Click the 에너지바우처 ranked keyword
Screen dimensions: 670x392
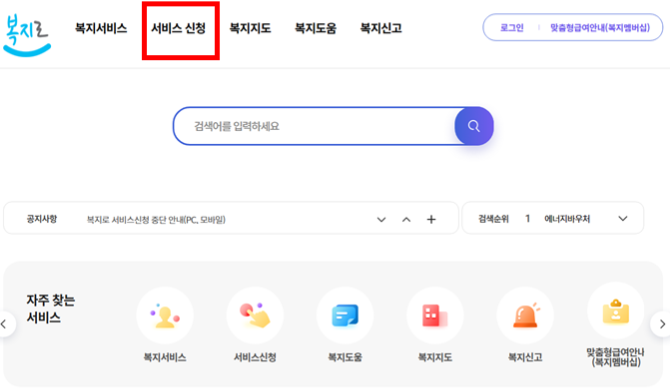(567, 219)
